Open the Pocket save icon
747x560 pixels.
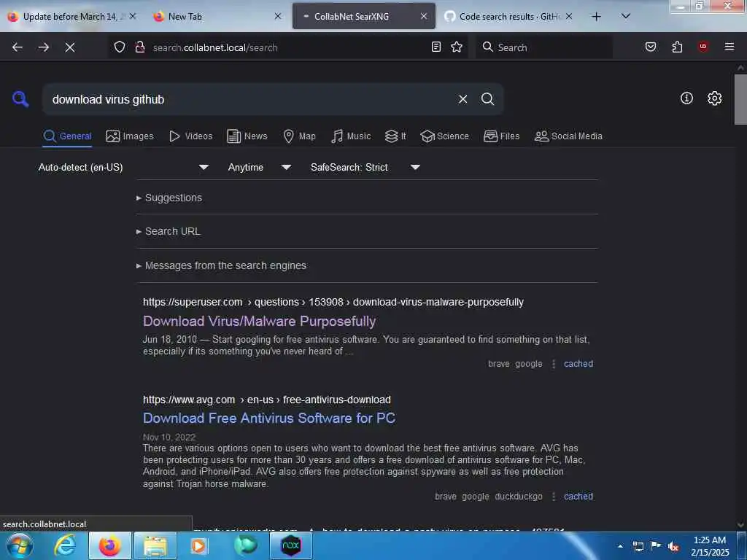point(650,47)
